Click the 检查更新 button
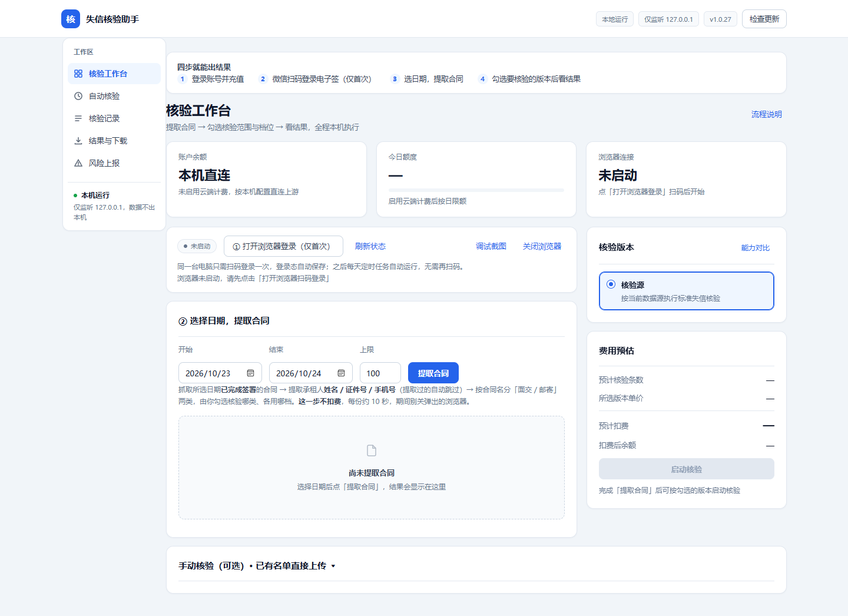The height and width of the screenshot is (616, 848). tap(764, 19)
